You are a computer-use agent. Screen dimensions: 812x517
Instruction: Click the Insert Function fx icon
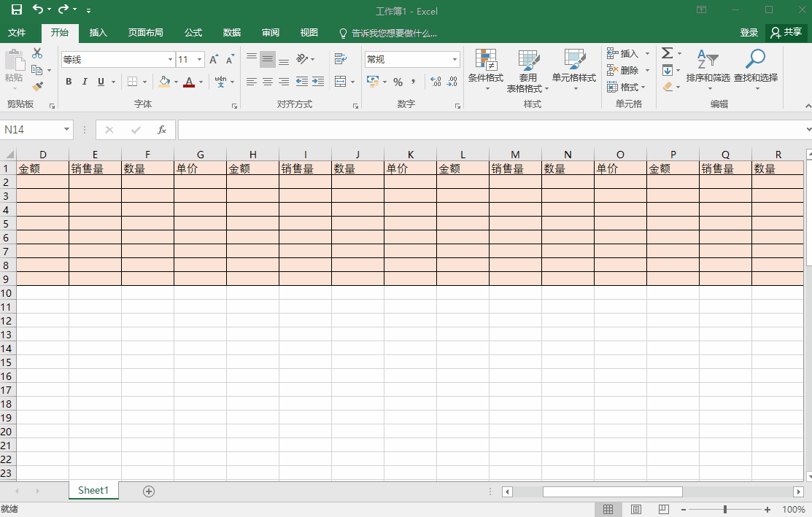pos(161,129)
